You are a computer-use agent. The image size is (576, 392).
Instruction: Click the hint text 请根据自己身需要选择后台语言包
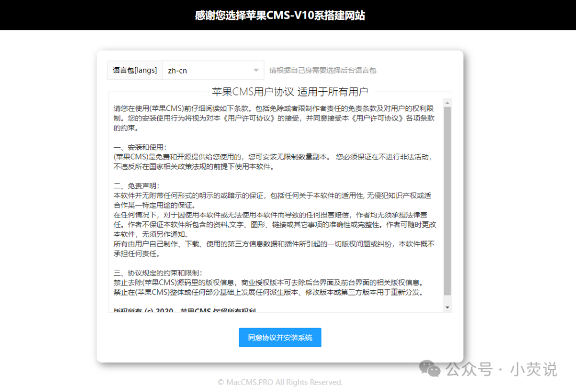(x=323, y=70)
